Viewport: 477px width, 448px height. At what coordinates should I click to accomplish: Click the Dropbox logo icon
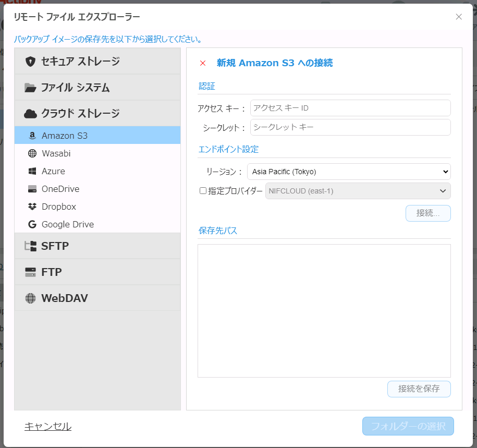point(32,207)
